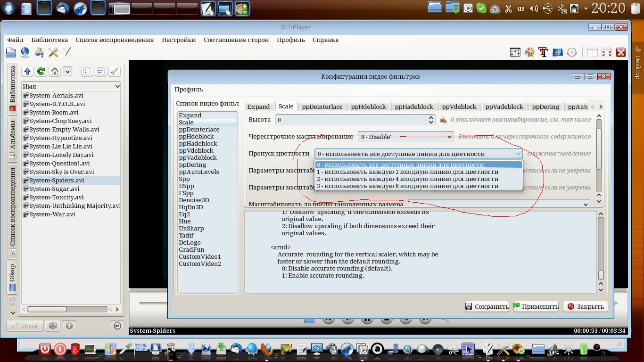The image size is (644, 362).
Task: Open the Файл menu
Action: pos(16,40)
